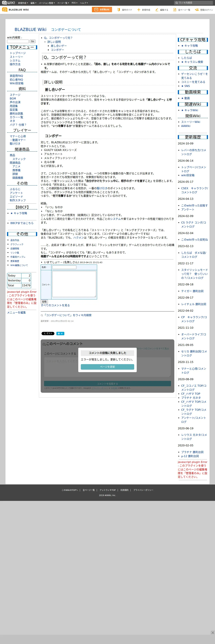215x644 pixels.
Task: Click the orange 目安箱(β版) button
Action: point(102,10)
